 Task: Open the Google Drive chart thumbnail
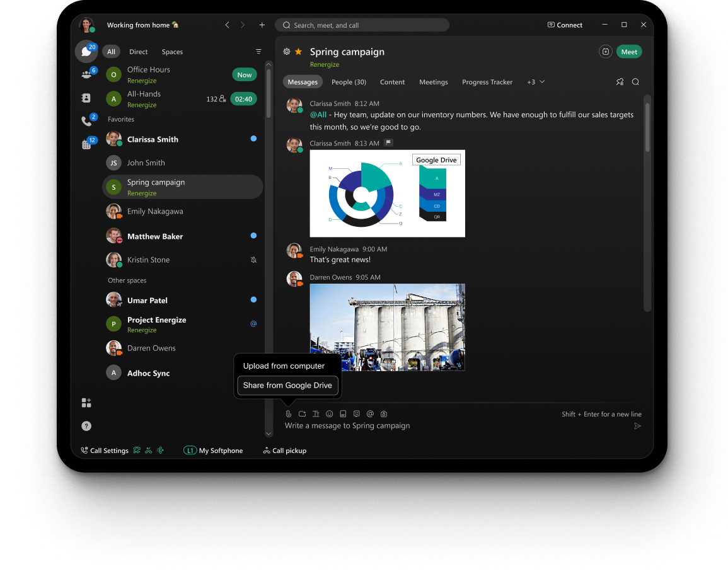(x=387, y=193)
